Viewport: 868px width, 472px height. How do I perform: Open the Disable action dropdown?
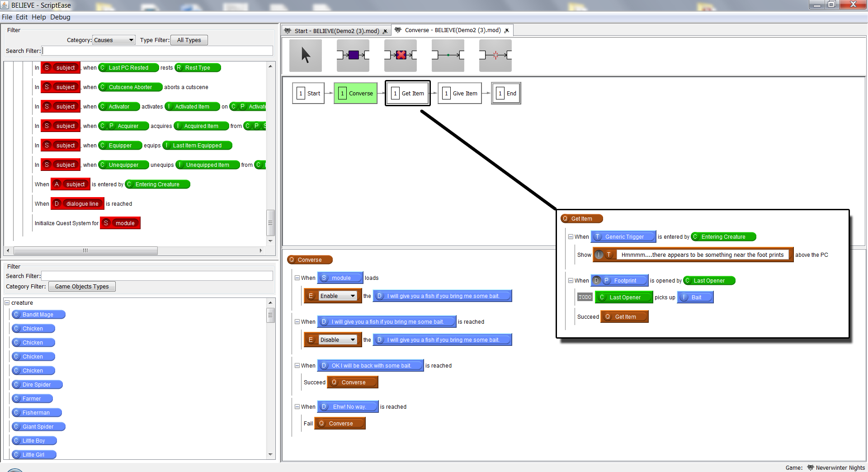point(338,340)
